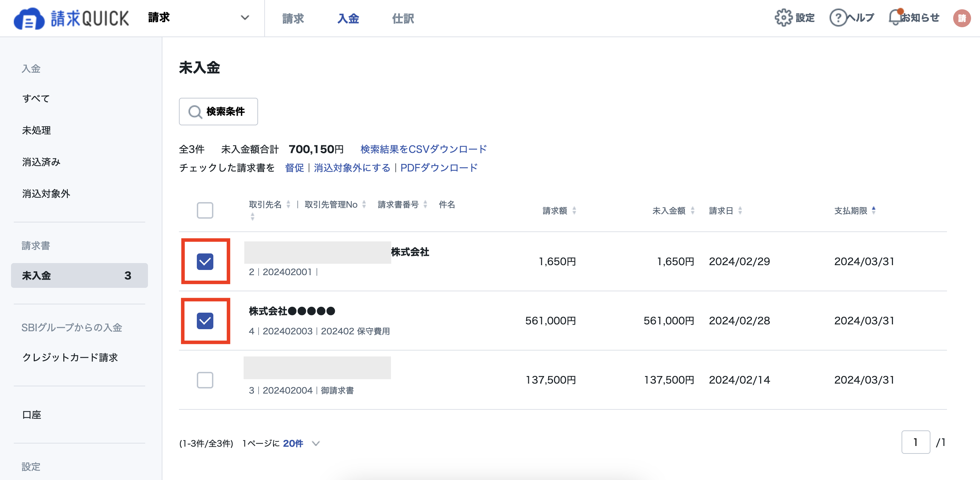Sort by 未入金額 column arrows
The height and width of the screenshot is (480, 980).
click(x=692, y=210)
